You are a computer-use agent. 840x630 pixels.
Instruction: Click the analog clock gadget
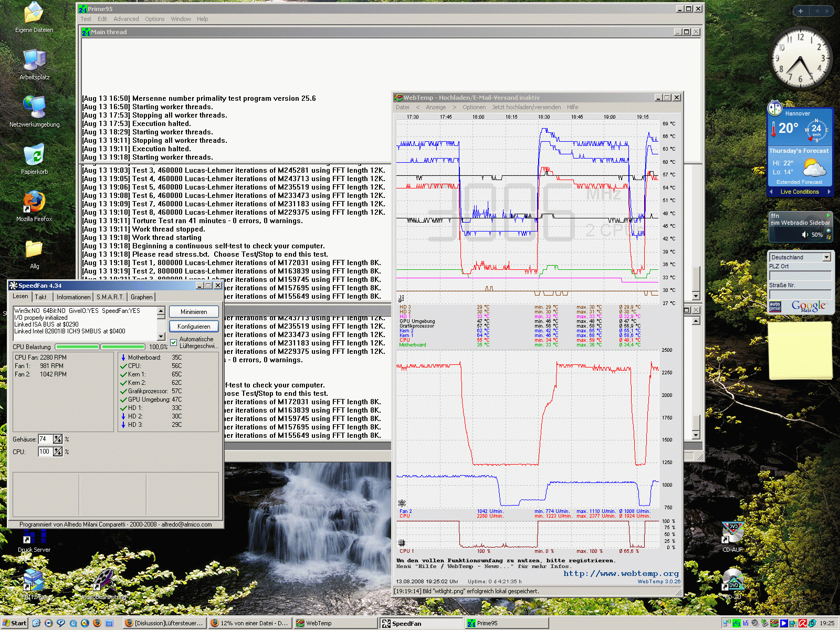(800, 58)
